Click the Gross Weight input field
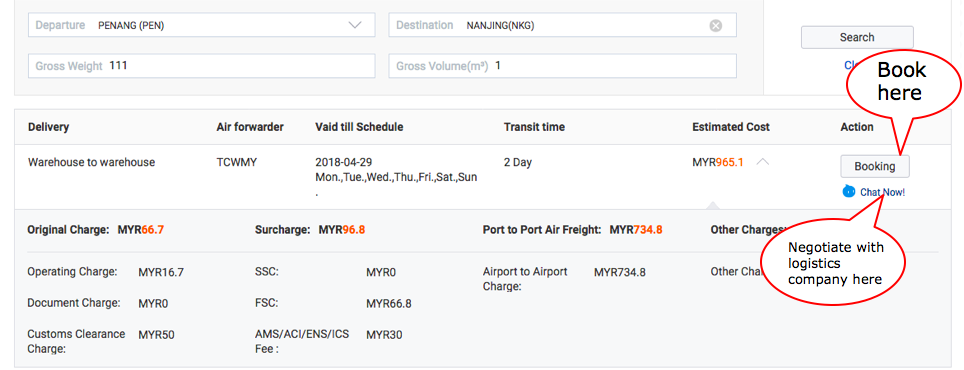Screen dimensions: 964x370 [x=202, y=66]
